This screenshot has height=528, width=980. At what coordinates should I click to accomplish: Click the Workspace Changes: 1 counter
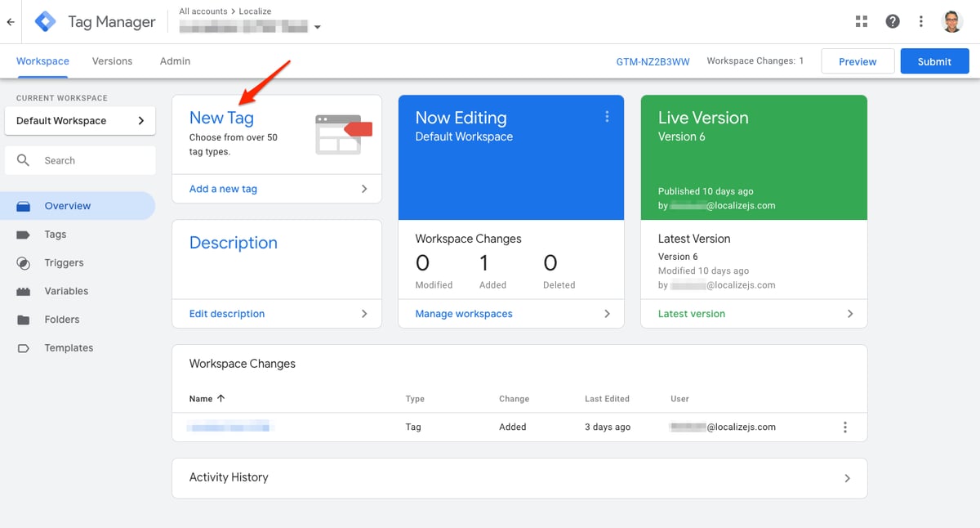click(755, 61)
